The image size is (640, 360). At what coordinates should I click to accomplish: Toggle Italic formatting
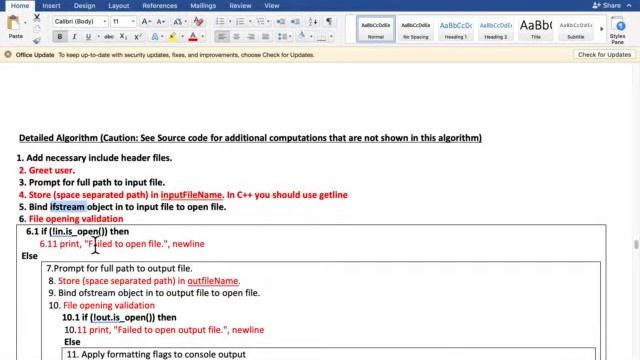[74, 37]
